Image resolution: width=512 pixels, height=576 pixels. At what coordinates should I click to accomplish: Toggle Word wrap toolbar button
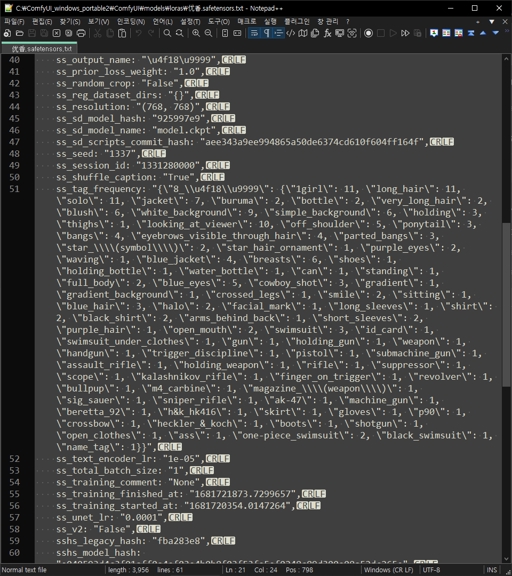click(254, 33)
